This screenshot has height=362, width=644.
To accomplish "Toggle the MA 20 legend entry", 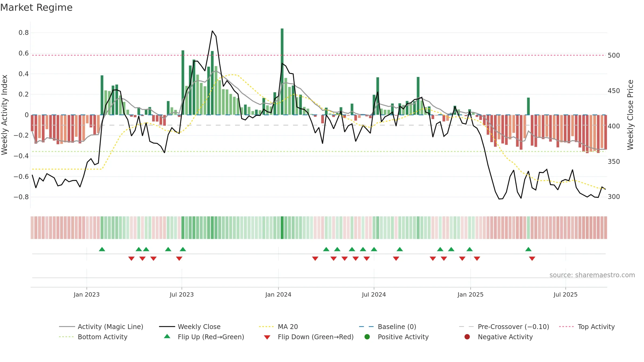I will 278,327.
